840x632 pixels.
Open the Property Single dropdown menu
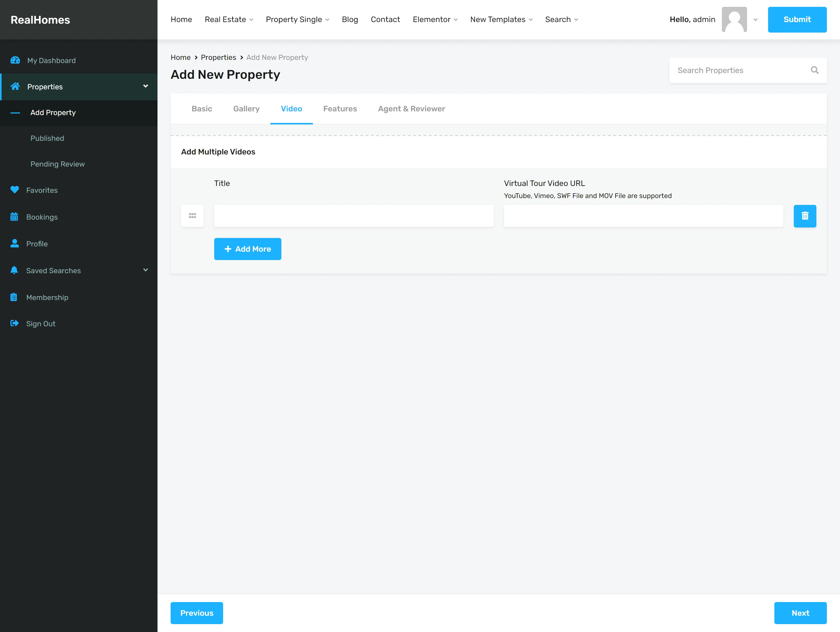coord(297,19)
